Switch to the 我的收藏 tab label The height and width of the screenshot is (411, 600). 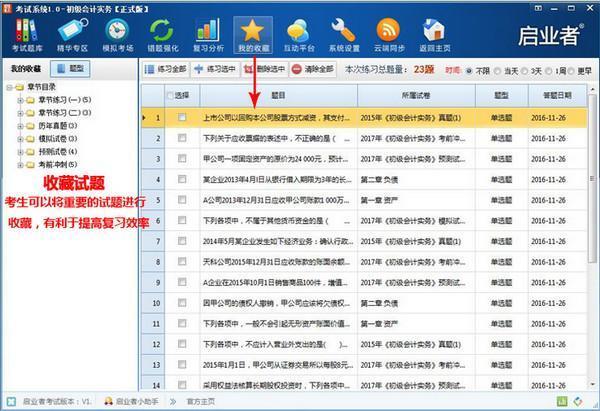26,69
